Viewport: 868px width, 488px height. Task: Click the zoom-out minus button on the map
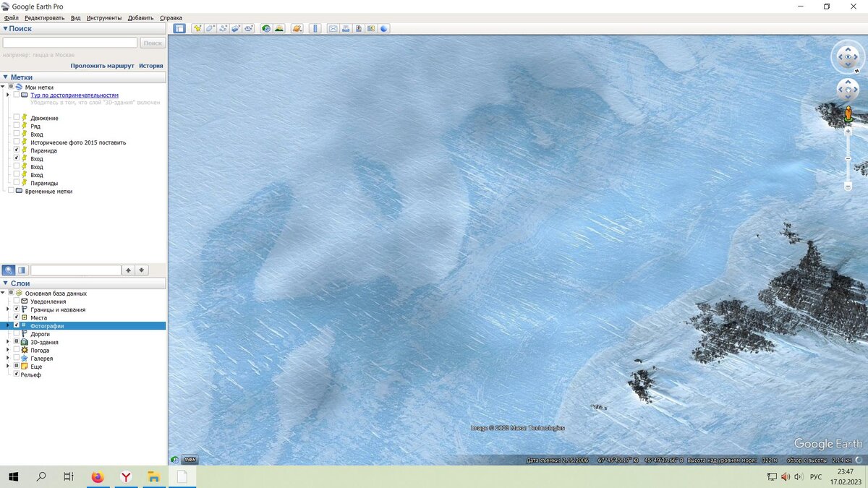tap(848, 187)
